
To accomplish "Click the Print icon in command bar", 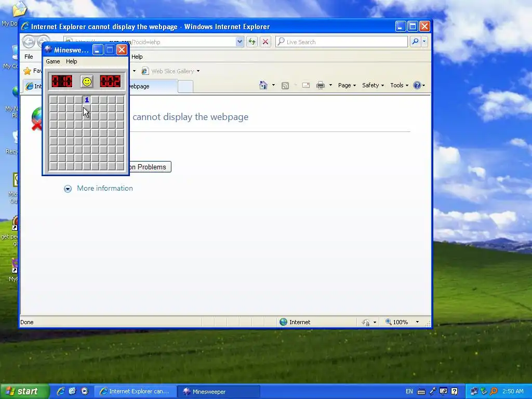I will (x=320, y=86).
